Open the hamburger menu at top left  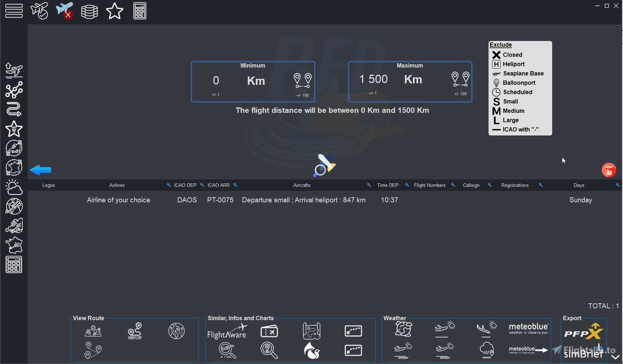14,11
